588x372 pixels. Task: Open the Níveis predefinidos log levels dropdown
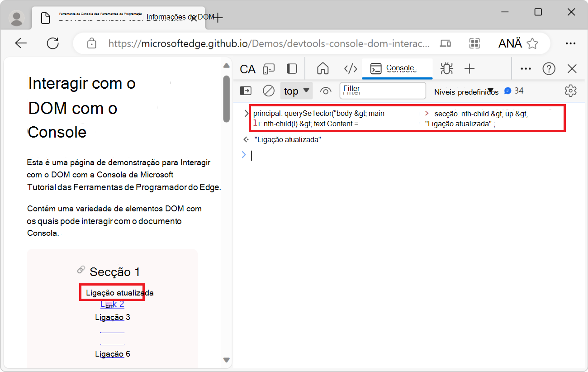pyautogui.click(x=466, y=91)
